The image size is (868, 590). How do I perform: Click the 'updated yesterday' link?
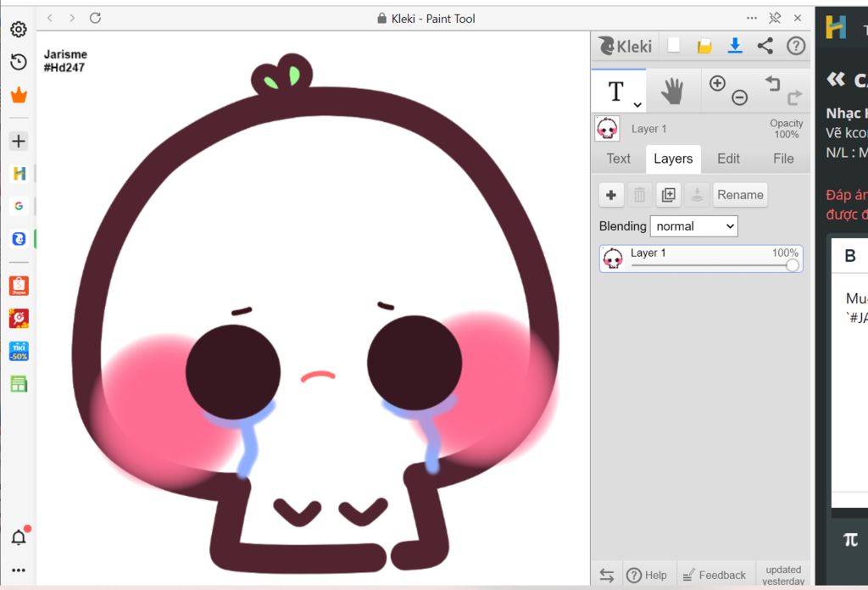(x=783, y=576)
